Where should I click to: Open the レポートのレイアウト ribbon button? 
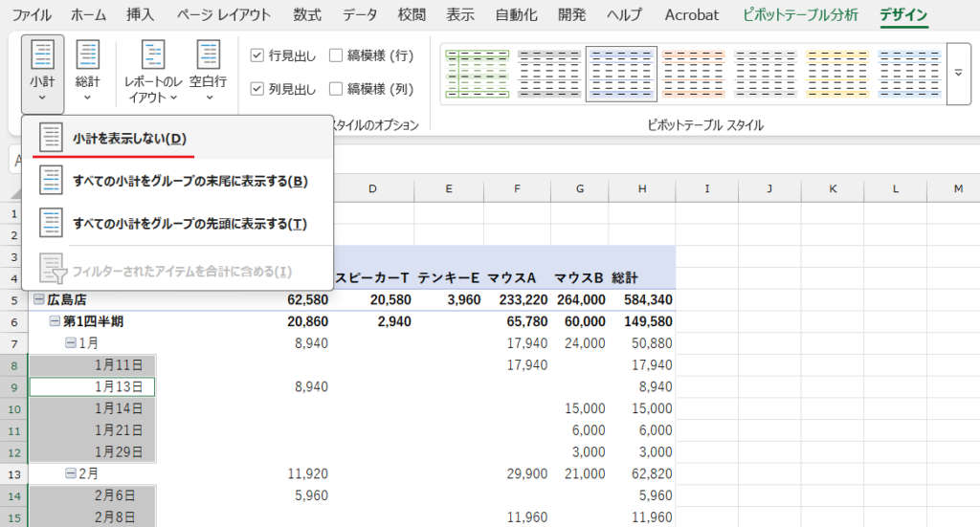coord(153,73)
